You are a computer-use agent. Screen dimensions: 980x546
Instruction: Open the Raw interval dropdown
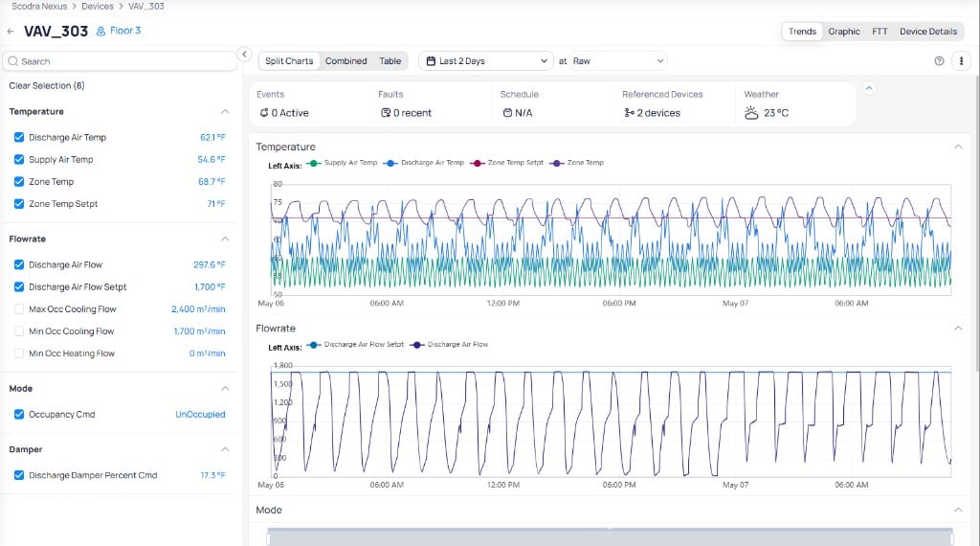pos(617,61)
